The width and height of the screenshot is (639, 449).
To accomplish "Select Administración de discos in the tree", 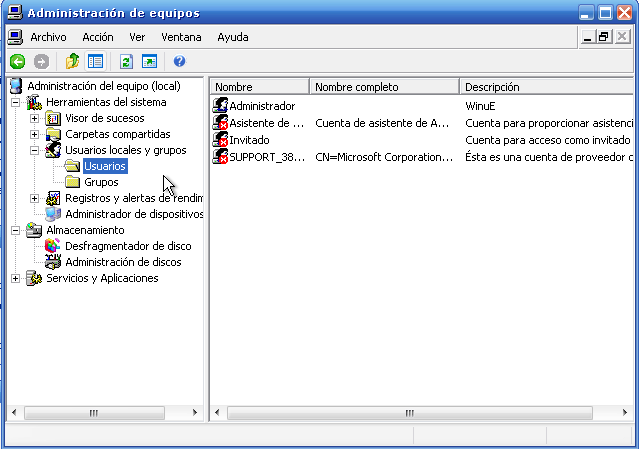I will [123, 262].
